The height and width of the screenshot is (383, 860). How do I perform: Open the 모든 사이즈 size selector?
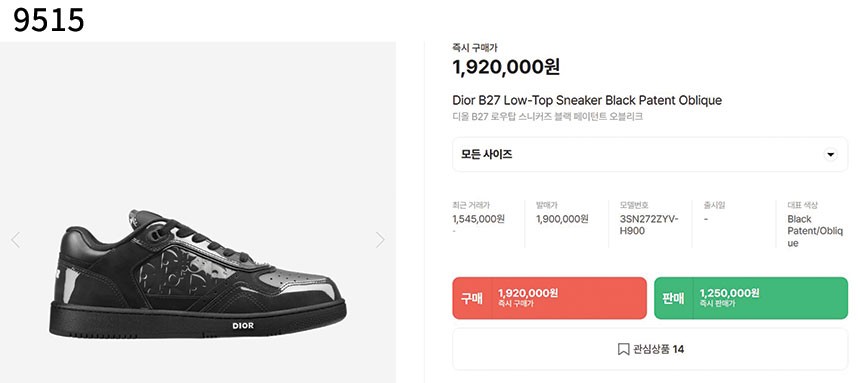650,155
